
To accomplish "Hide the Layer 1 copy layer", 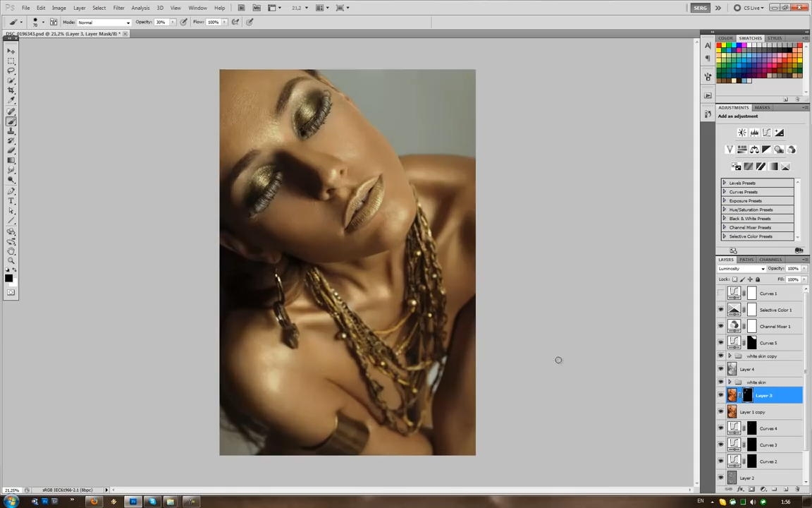I will coord(721,411).
